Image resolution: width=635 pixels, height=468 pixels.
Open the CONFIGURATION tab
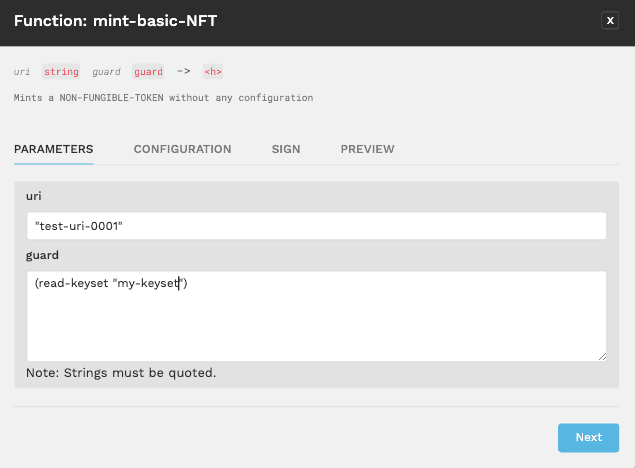click(x=182, y=149)
